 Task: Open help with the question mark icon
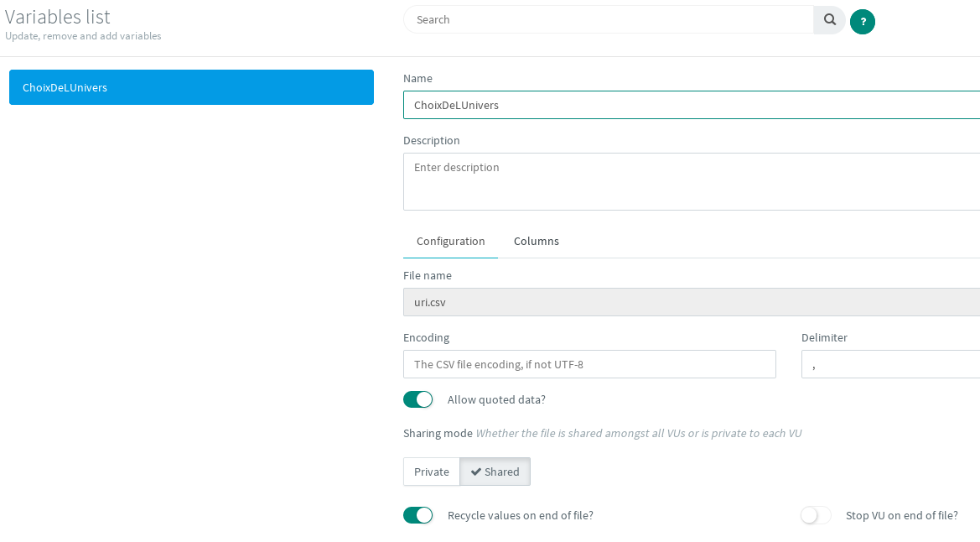click(863, 22)
